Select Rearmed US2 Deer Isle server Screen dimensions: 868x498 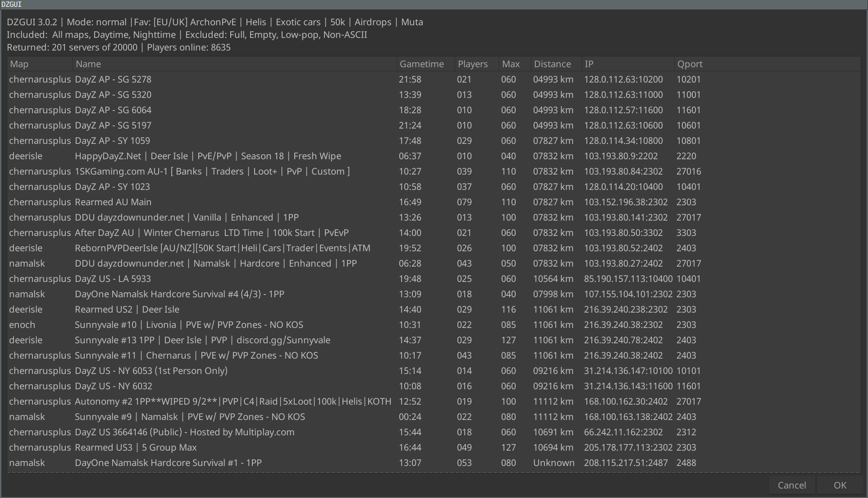[x=434, y=309]
